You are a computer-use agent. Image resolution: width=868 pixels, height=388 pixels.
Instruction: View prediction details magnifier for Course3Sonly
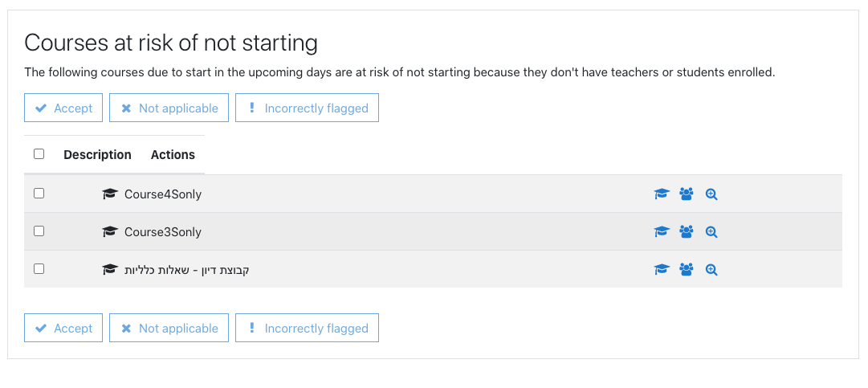tap(711, 232)
